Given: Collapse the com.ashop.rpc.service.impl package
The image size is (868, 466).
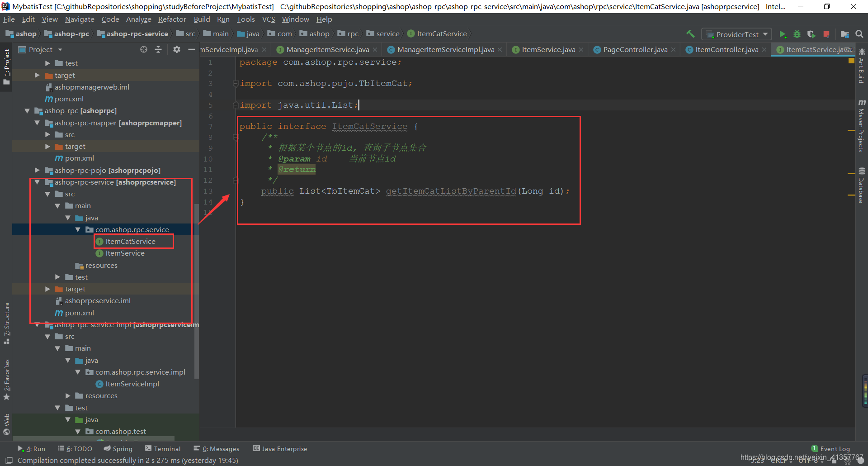Looking at the screenshot, I should point(78,372).
